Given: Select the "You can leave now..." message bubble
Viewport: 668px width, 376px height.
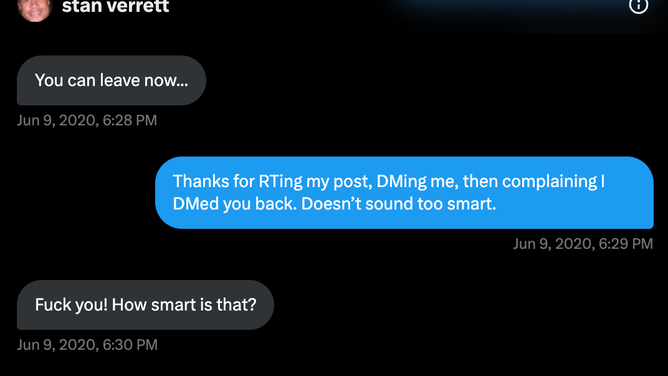Looking at the screenshot, I should [x=111, y=80].
